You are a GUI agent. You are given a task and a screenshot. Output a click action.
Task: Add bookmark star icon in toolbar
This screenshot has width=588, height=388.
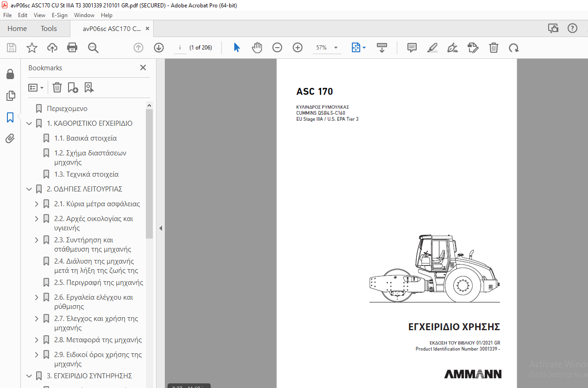coord(31,48)
